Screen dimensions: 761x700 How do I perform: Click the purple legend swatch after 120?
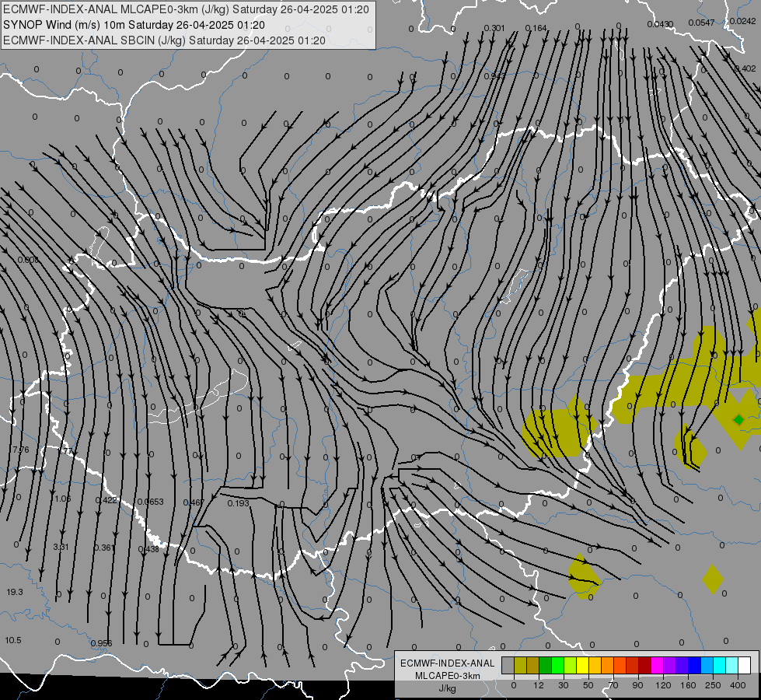670,665
